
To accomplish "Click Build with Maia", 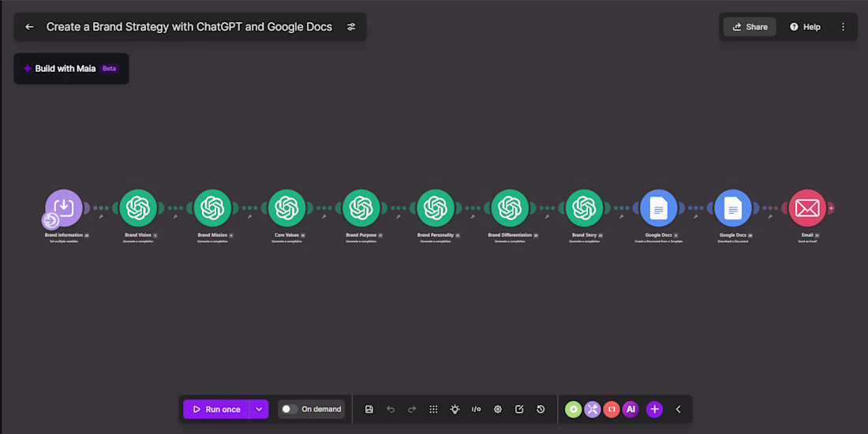I will click(x=71, y=69).
